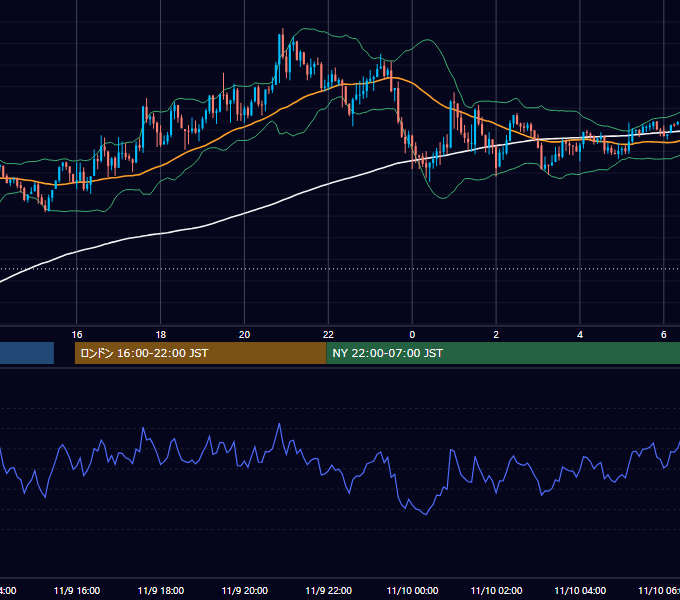This screenshot has width=680, height=600.
Task: Click the '22' hour label on chart axis
Action: pos(328,334)
